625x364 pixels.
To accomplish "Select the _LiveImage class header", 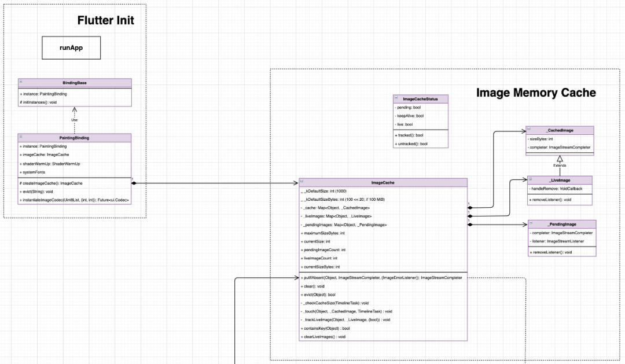I will [x=560, y=180].
